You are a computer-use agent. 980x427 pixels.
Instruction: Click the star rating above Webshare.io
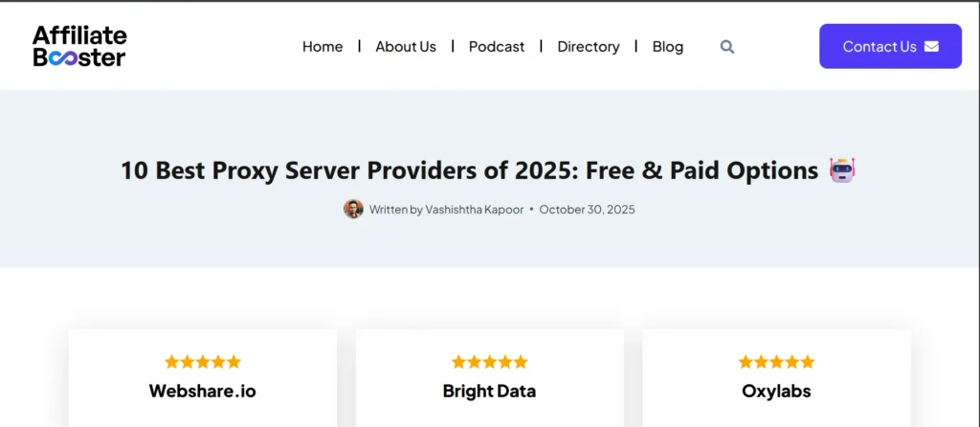point(203,362)
